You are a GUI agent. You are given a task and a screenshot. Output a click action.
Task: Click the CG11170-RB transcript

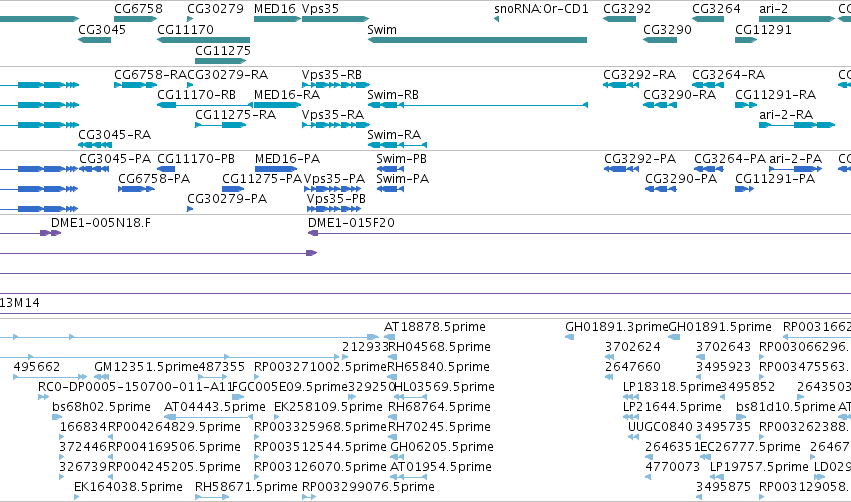point(205,105)
